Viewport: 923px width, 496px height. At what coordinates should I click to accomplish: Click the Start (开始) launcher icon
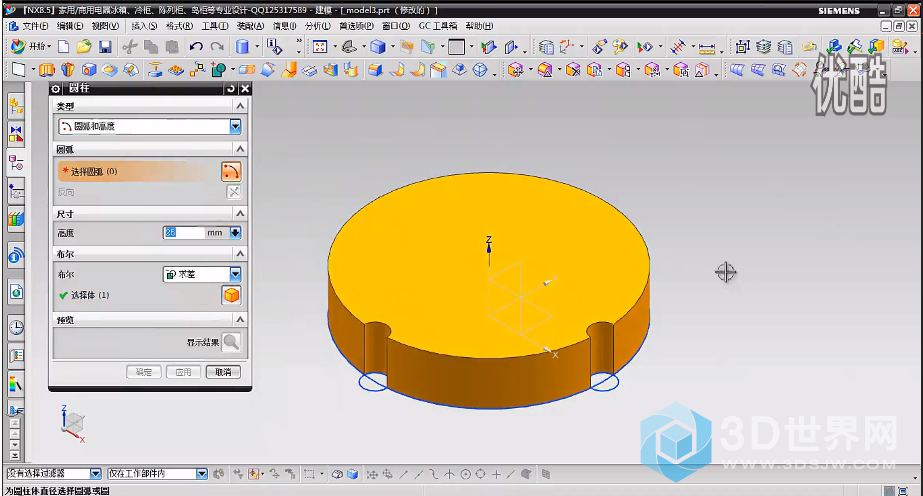pyautogui.click(x=31, y=46)
